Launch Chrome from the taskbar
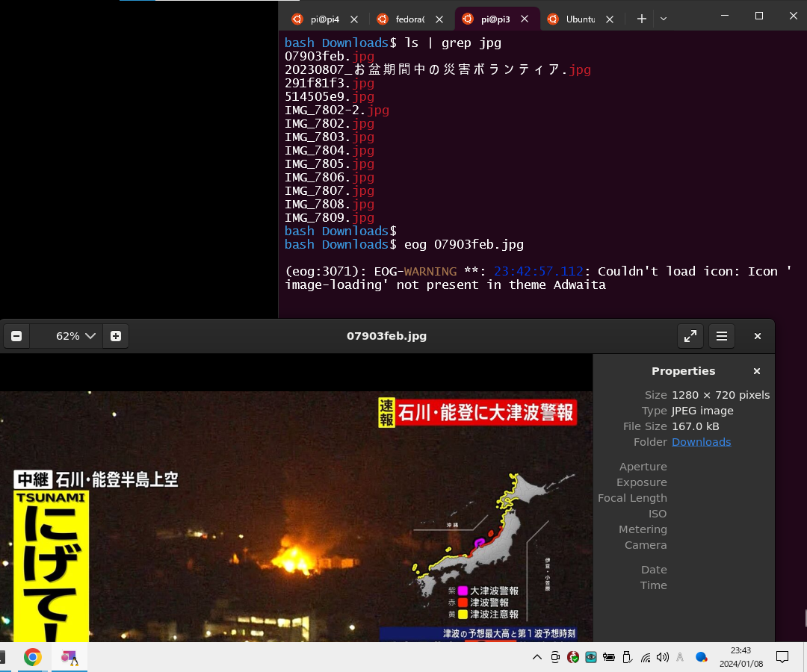Image resolution: width=807 pixels, height=672 pixels. point(32,657)
